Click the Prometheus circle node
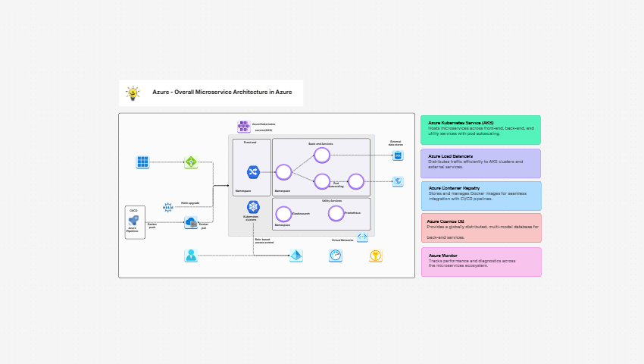The width and height of the screenshot is (644, 364). click(336, 213)
